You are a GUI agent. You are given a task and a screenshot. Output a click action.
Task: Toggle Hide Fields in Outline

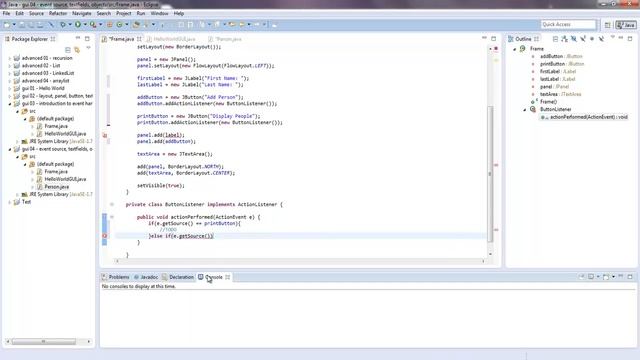574,39
